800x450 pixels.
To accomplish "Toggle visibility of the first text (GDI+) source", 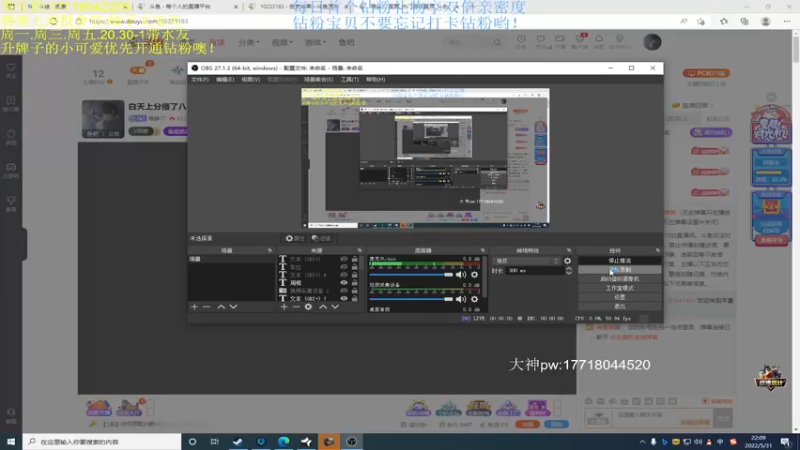I will point(344,259).
